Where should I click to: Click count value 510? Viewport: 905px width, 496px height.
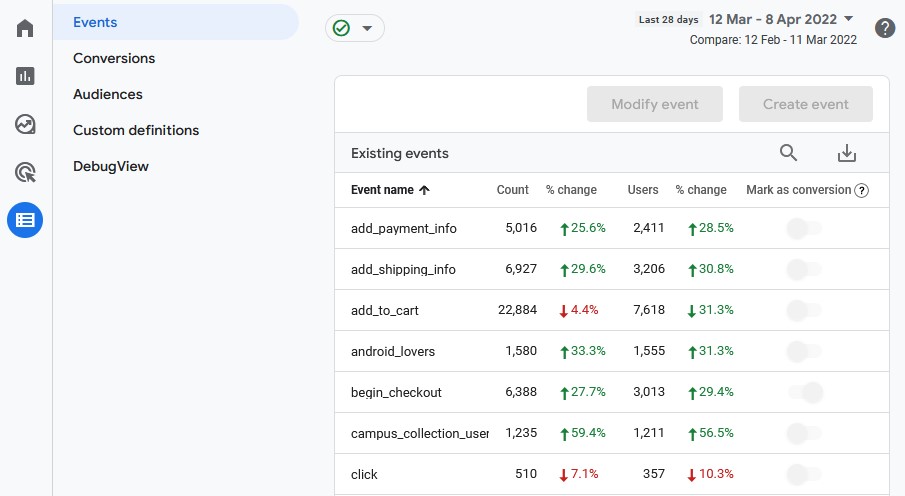click(526, 474)
